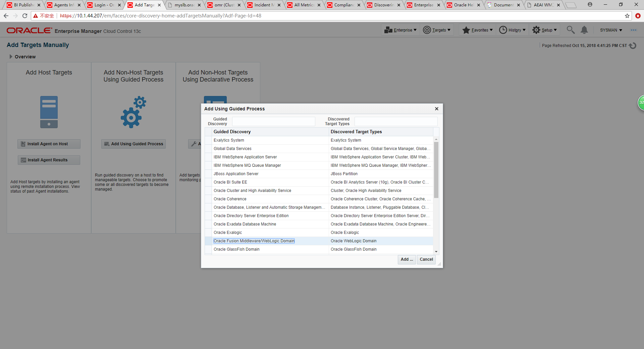The height and width of the screenshot is (349, 644).
Task: Click Add Using Guided Process button
Action: (x=133, y=144)
